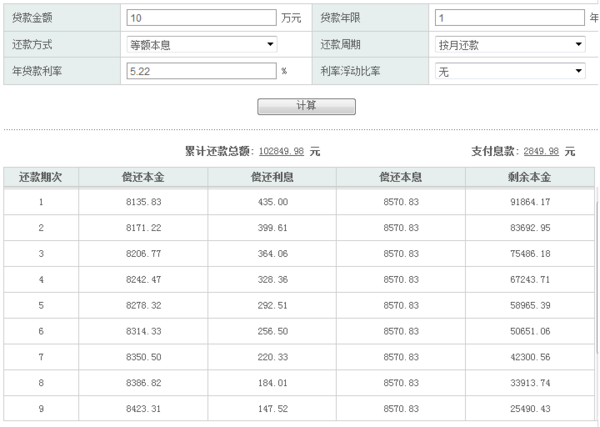
Task: Click the total repayment value 102849.98
Action: (281, 152)
